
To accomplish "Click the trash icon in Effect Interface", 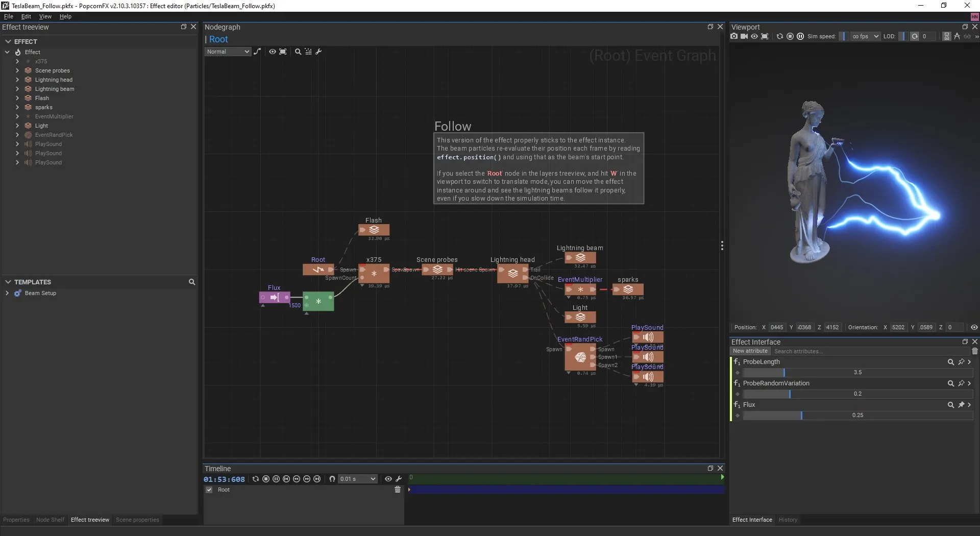I will click(975, 351).
